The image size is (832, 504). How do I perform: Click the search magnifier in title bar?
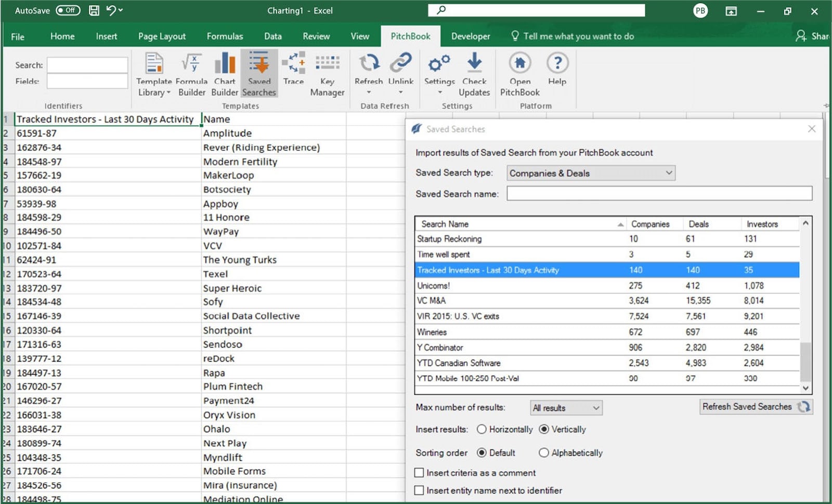(x=441, y=10)
